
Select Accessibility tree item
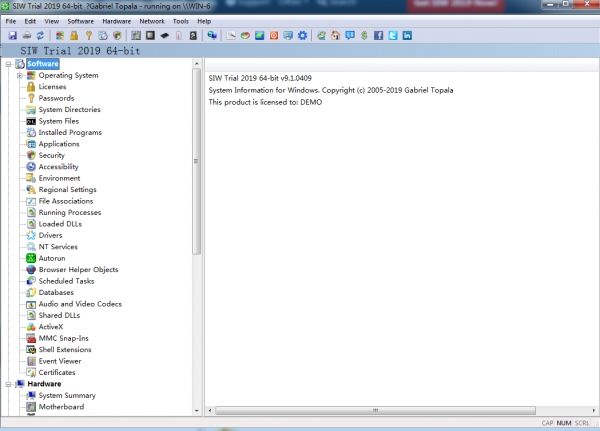pyautogui.click(x=59, y=167)
